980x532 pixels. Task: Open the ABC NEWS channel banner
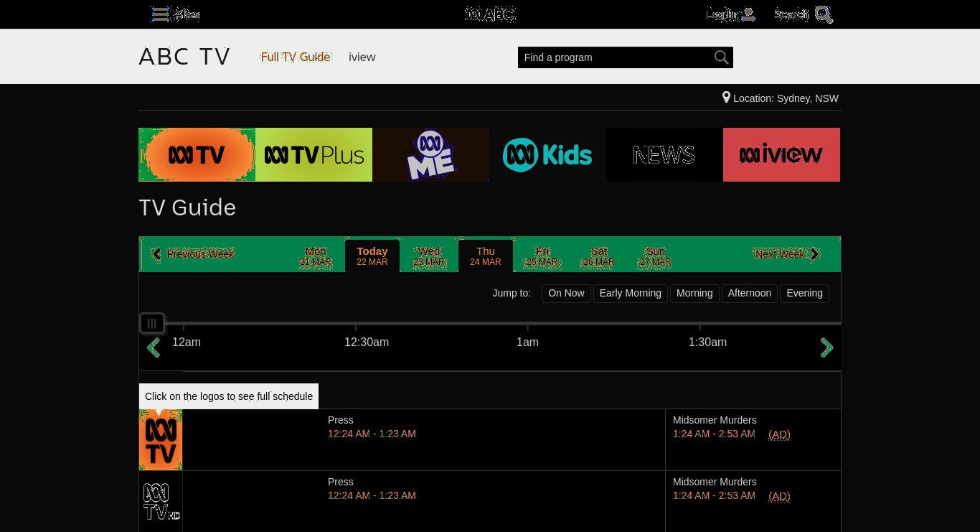pos(664,154)
